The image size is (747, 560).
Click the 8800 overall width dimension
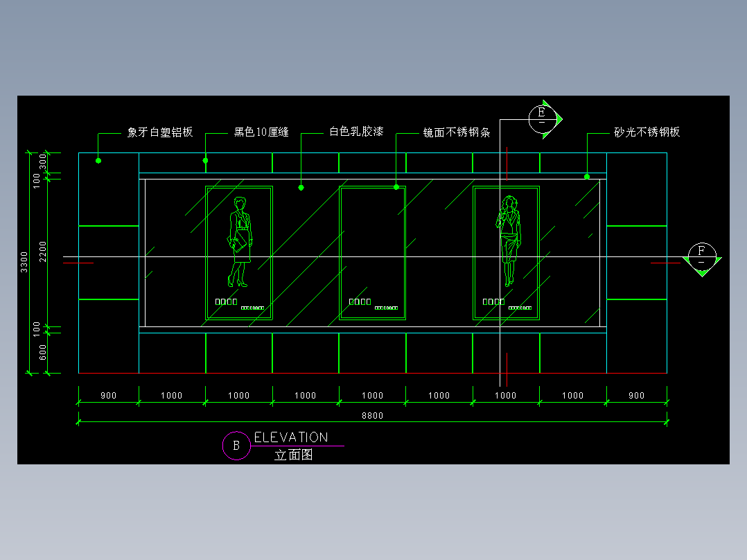point(372,416)
